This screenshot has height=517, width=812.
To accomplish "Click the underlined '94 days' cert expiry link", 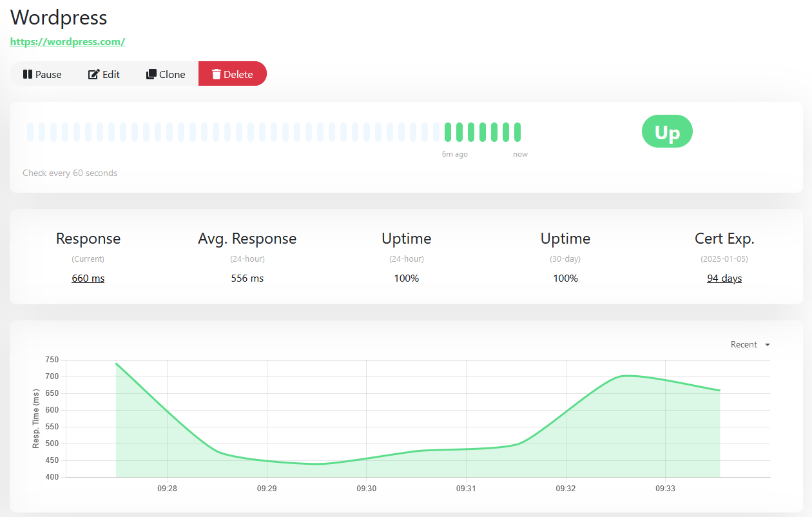I will (x=724, y=278).
